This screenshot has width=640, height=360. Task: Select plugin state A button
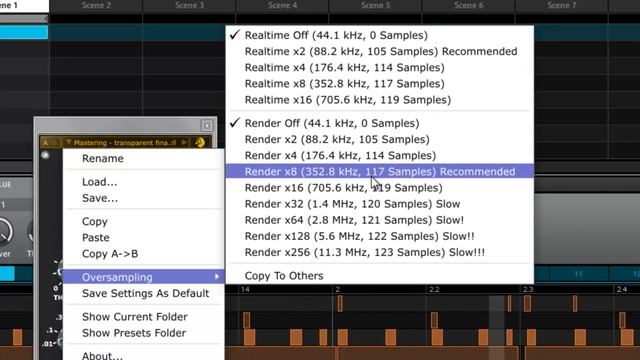[x=46, y=142]
